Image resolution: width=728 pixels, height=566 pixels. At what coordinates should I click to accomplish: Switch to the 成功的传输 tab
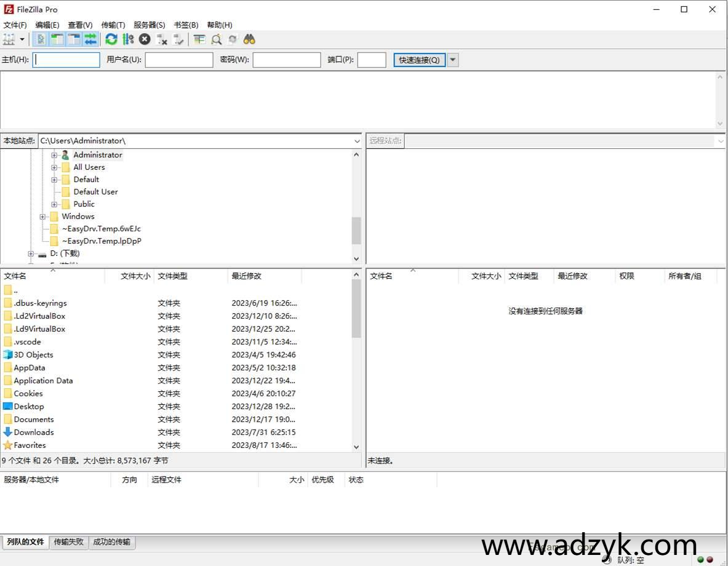[112, 542]
